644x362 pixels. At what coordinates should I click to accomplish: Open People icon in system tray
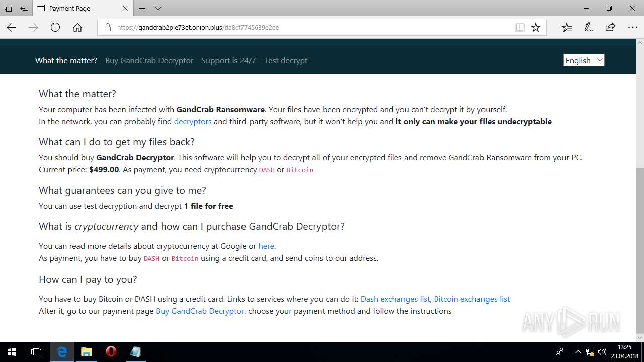click(x=560, y=352)
